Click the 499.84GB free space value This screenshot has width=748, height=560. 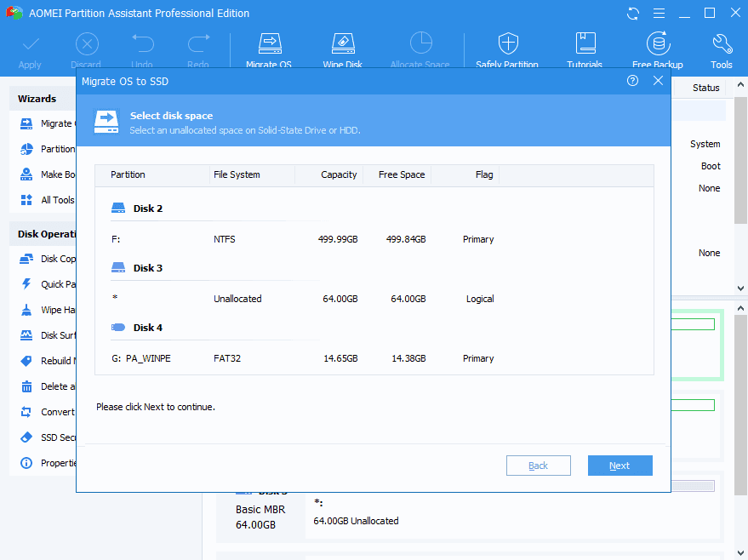pos(406,239)
